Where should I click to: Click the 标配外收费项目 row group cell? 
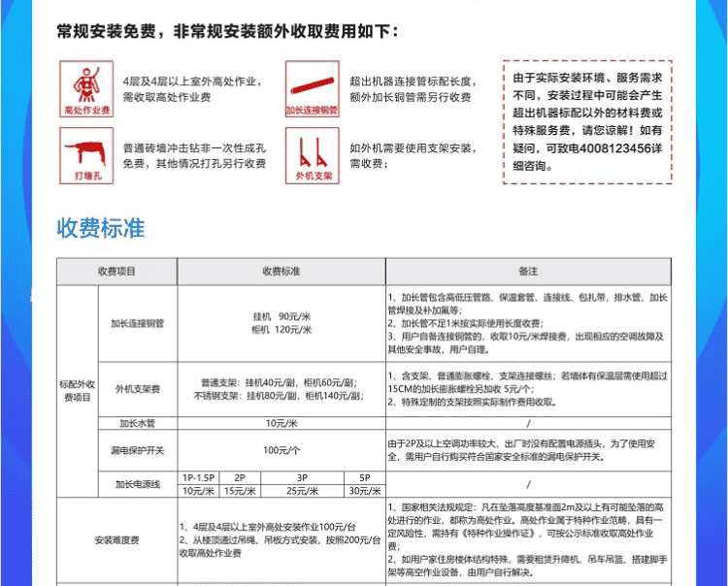(77, 391)
